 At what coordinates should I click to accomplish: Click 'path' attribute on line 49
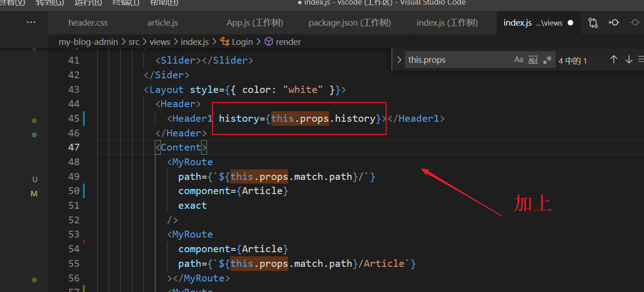click(190, 177)
